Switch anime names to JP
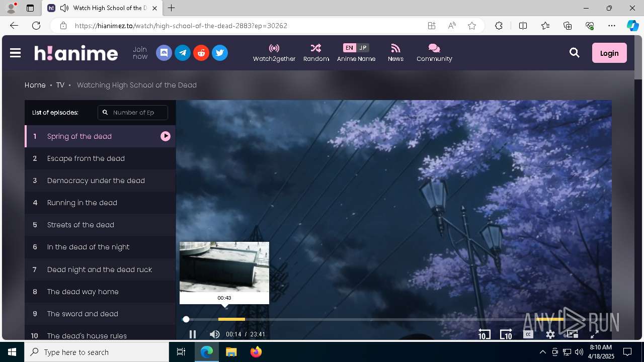 point(363,48)
